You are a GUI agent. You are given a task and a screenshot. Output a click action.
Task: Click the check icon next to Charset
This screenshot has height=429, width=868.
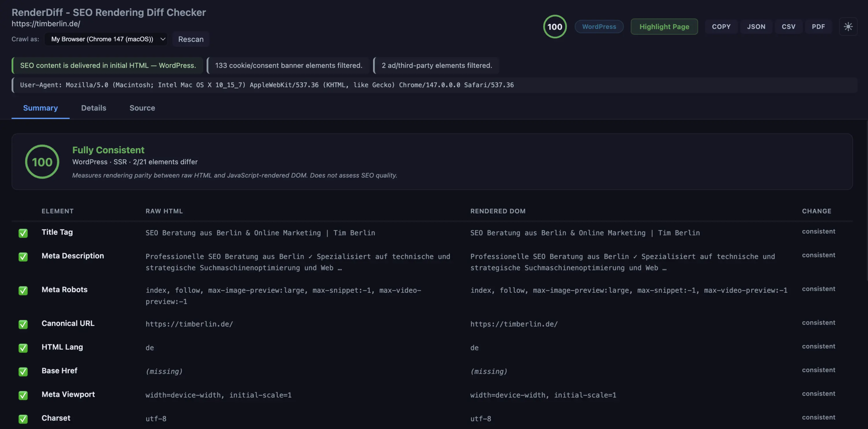23,419
